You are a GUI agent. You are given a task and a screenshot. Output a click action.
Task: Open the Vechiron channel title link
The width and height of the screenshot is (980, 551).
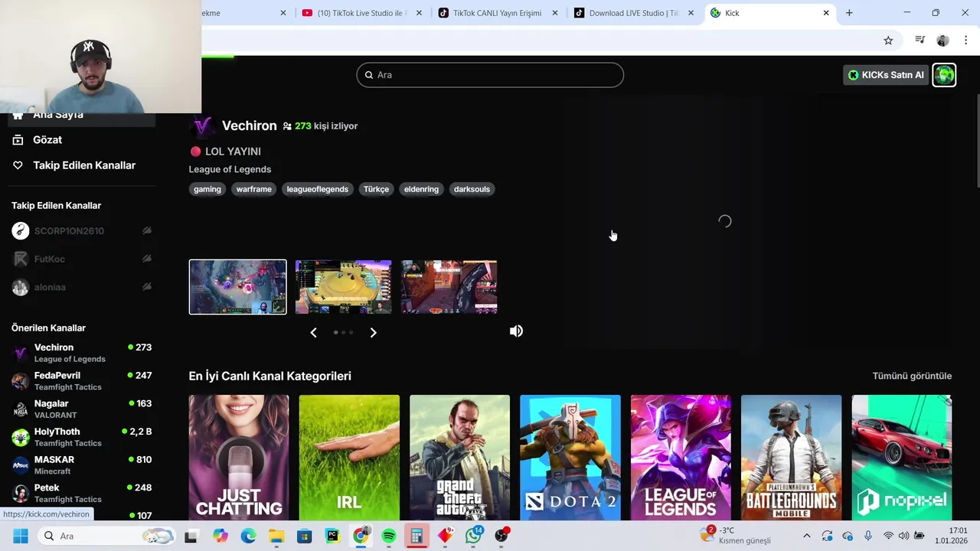pos(249,126)
